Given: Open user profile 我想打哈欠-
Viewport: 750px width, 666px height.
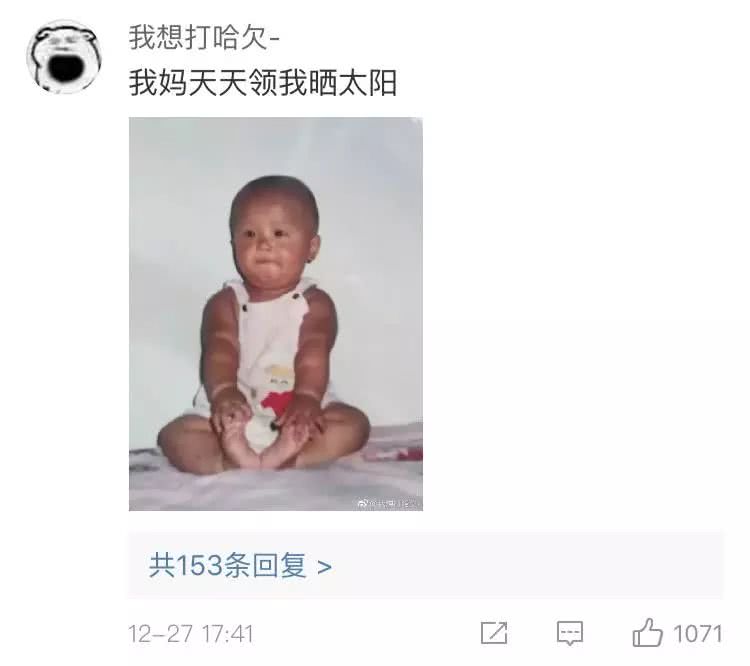Looking at the screenshot, I should [204, 38].
